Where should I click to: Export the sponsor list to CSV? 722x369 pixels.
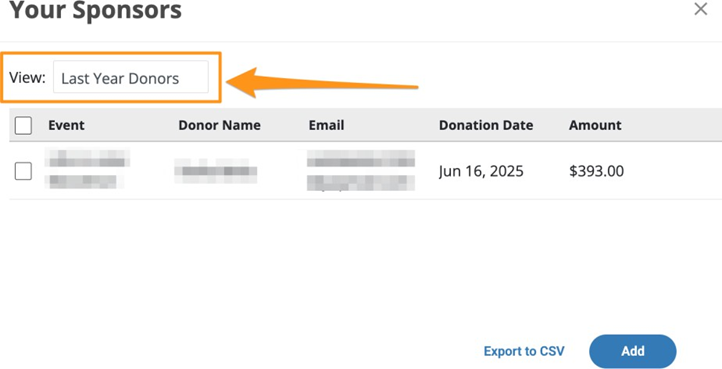(x=524, y=351)
